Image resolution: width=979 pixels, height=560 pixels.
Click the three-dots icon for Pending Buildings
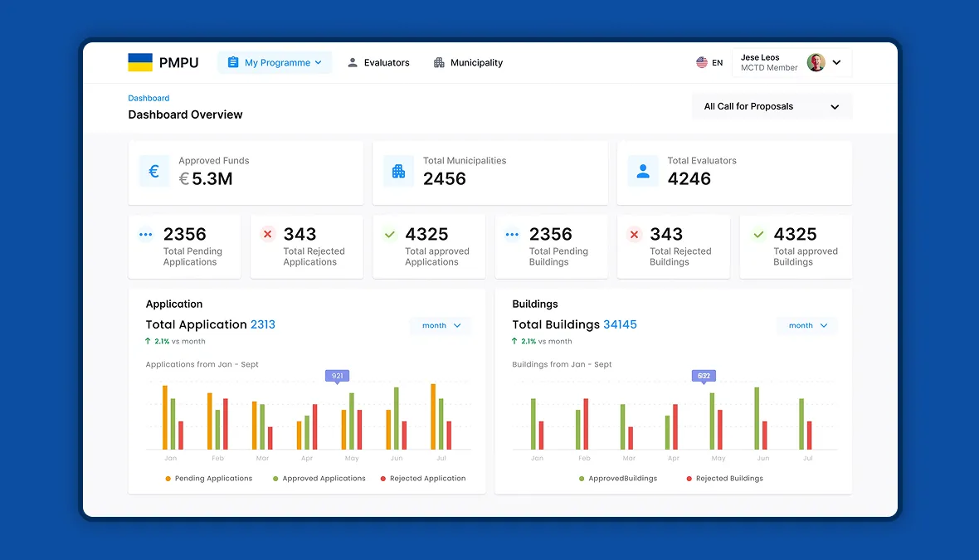coord(512,234)
